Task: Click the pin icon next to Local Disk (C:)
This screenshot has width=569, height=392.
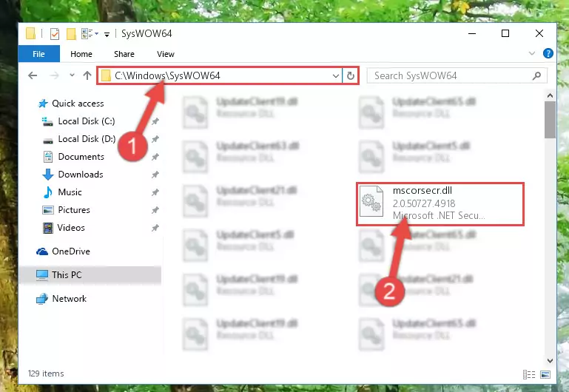Action: (155, 121)
